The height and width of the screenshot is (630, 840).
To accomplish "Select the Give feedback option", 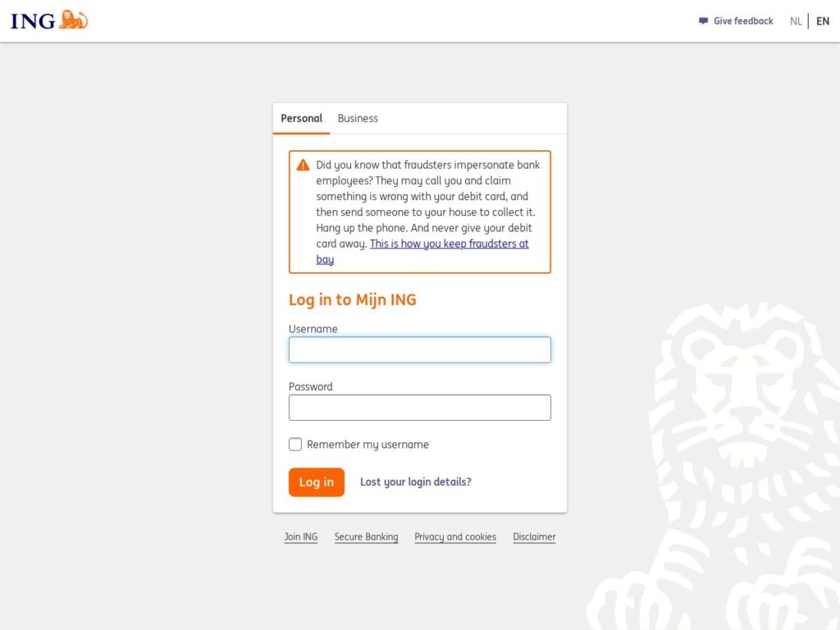I will pyautogui.click(x=742, y=21).
